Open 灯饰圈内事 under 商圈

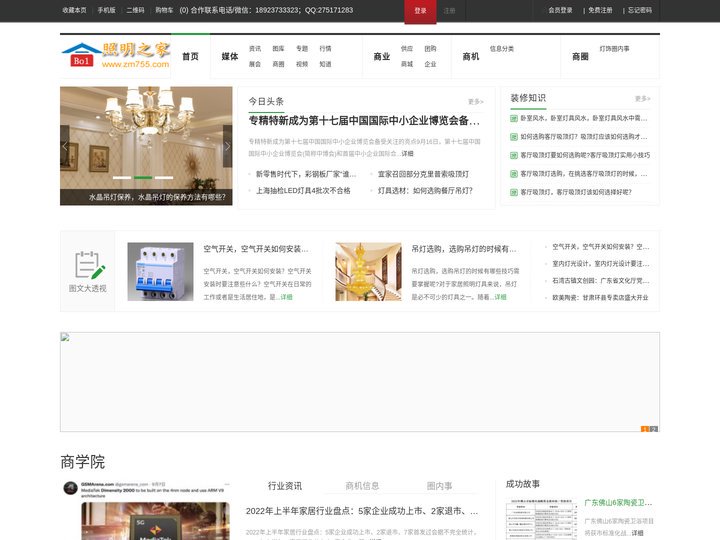[614, 48]
